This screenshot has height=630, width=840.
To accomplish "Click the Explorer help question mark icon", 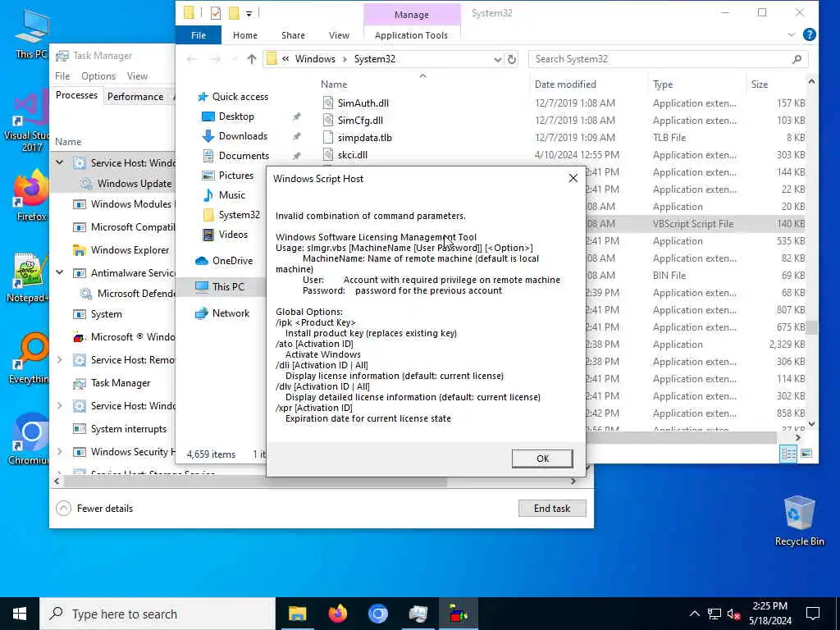I will (x=809, y=34).
